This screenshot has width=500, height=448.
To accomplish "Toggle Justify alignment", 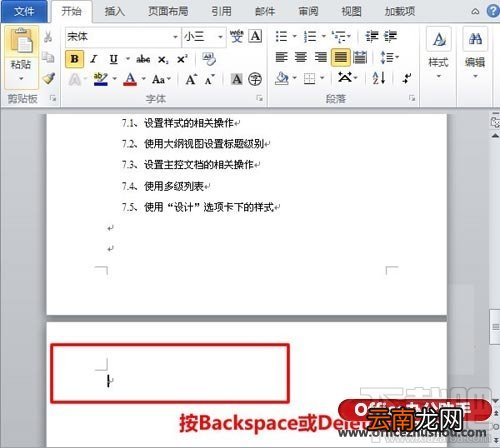I will (340, 57).
